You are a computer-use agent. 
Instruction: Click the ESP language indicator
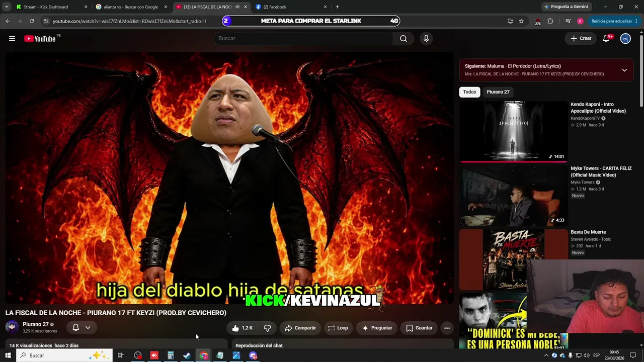pyautogui.click(x=597, y=355)
